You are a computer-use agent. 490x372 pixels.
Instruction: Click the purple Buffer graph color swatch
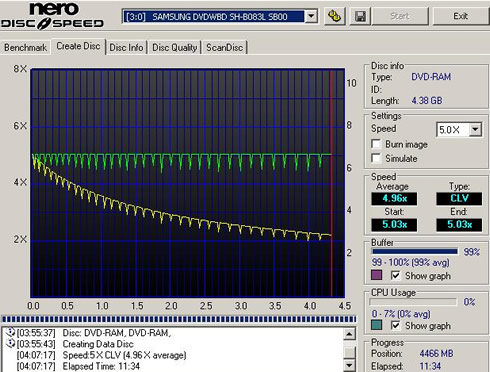tap(376, 275)
